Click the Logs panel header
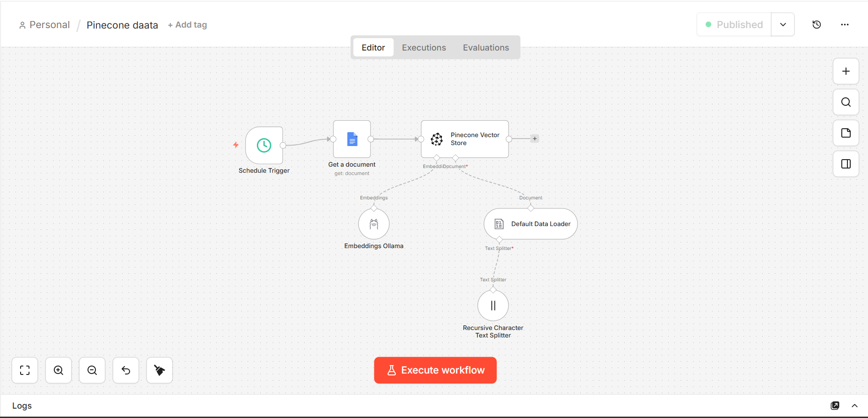 [x=434, y=405]
